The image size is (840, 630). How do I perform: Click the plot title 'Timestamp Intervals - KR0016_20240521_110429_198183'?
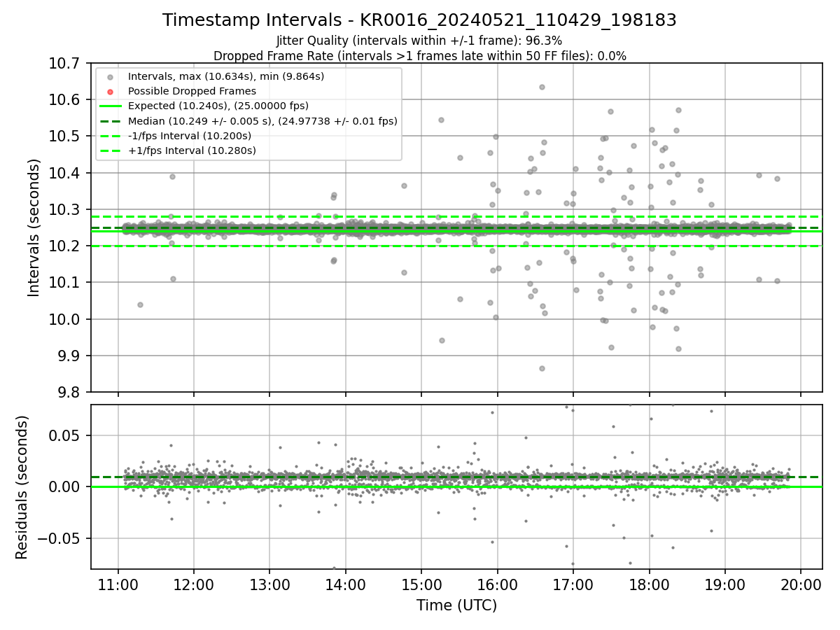click(x=419, y=20)
